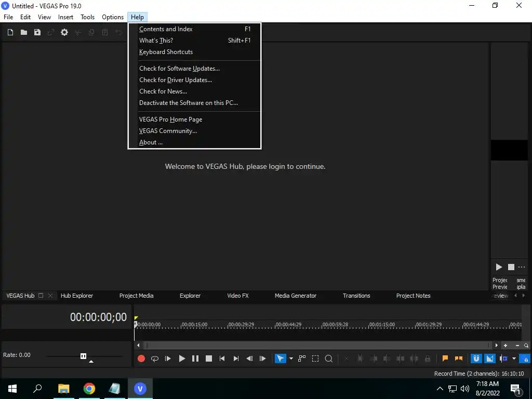Click the timeline Zoom Out minus button
The width and height of the screenshot is (532, 399).
(517, 345)
